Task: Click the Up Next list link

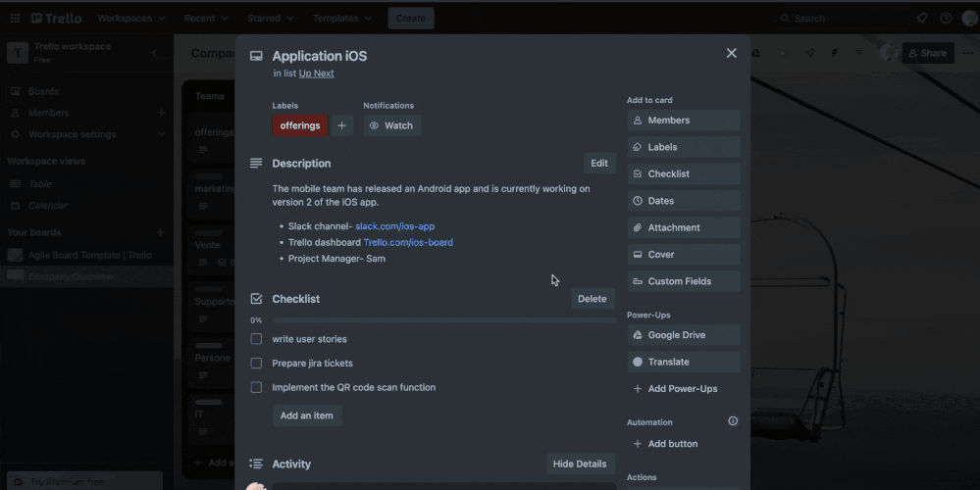Action: coord(316,73)
